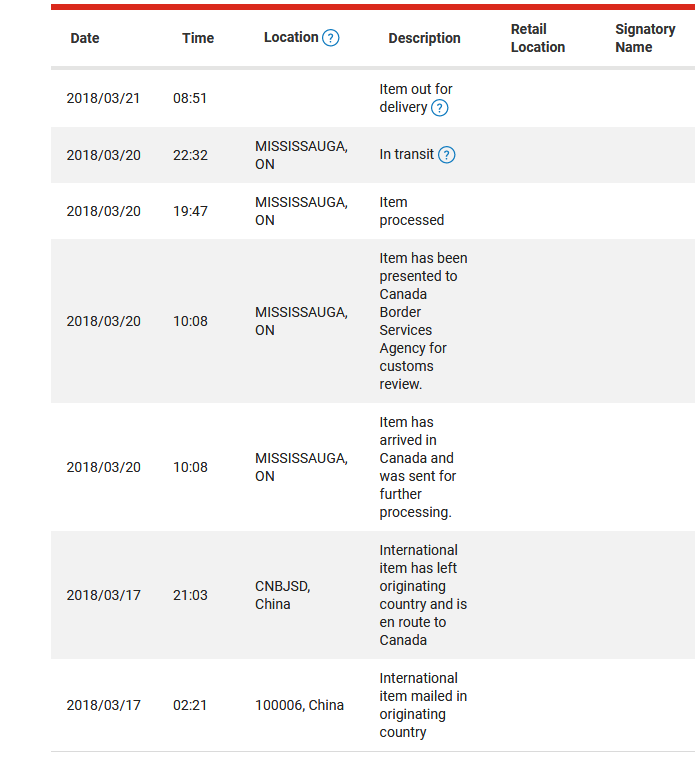This screenshot has width=699, height=764.
Task: Click the Item processed description
Action: [x=412, y=211]
